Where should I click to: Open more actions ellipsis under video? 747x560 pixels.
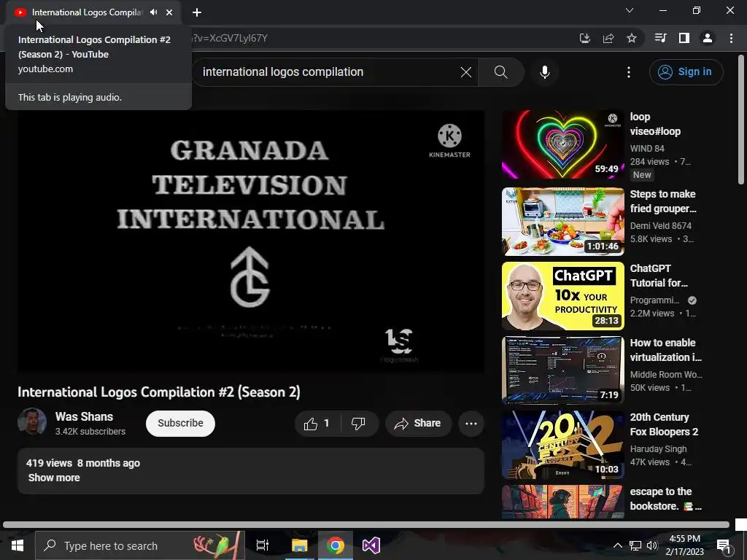pos(471,424)
